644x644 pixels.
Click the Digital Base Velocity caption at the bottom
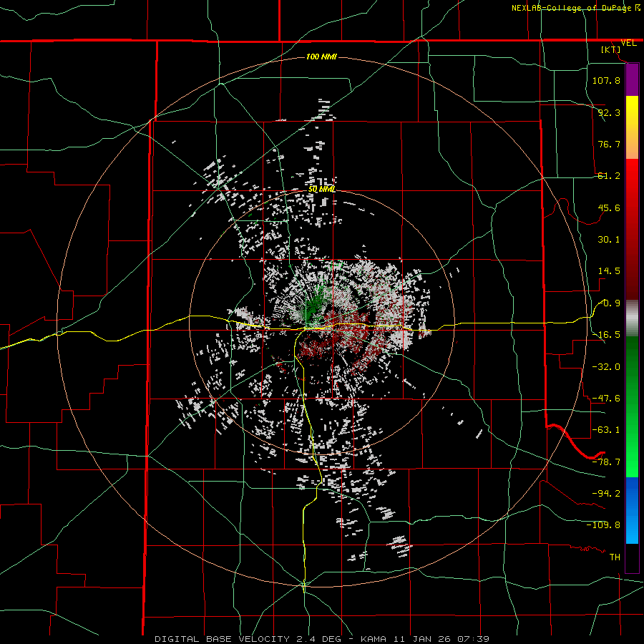[x=322, y=639]
